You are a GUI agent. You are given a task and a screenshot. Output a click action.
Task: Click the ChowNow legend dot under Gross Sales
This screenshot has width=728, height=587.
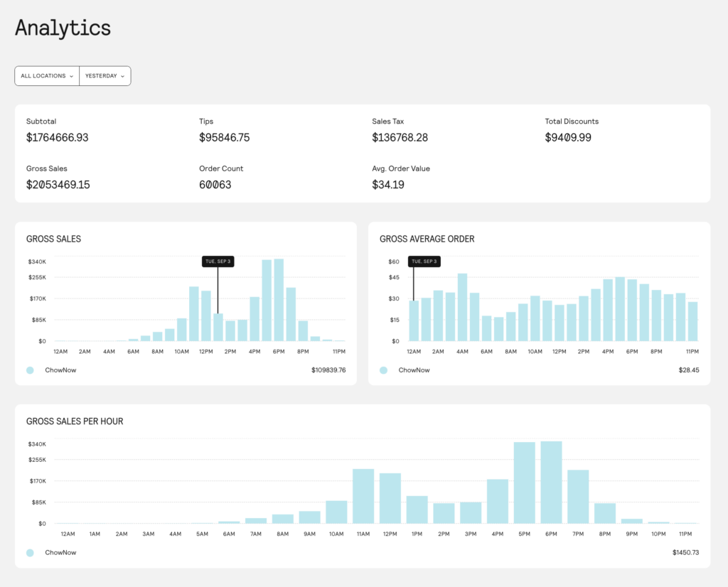click(30, 370)
